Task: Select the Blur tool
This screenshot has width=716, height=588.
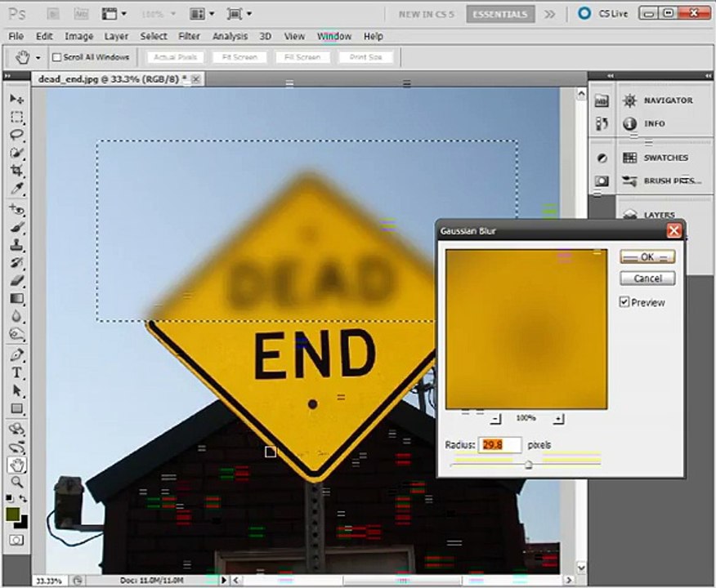Action: coord(17,316)
